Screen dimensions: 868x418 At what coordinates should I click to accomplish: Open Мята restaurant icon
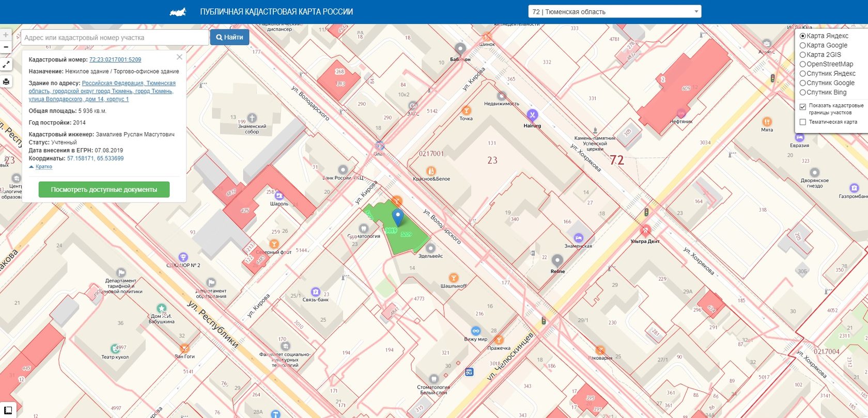767,121
